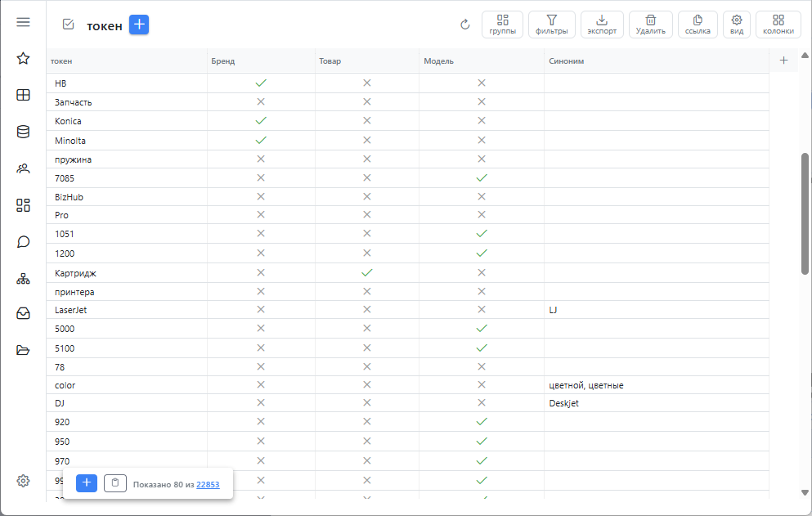Toggle the Бренд checkmark for HB row

pyautogui.click(x=261, y=83)
